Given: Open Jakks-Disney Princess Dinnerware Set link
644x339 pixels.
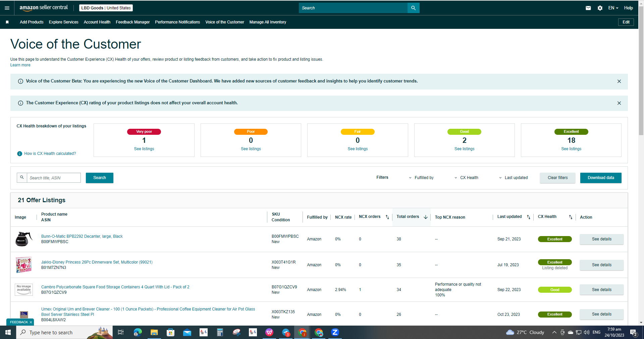Looking at the screenshot, I should [x=97, y=262].
